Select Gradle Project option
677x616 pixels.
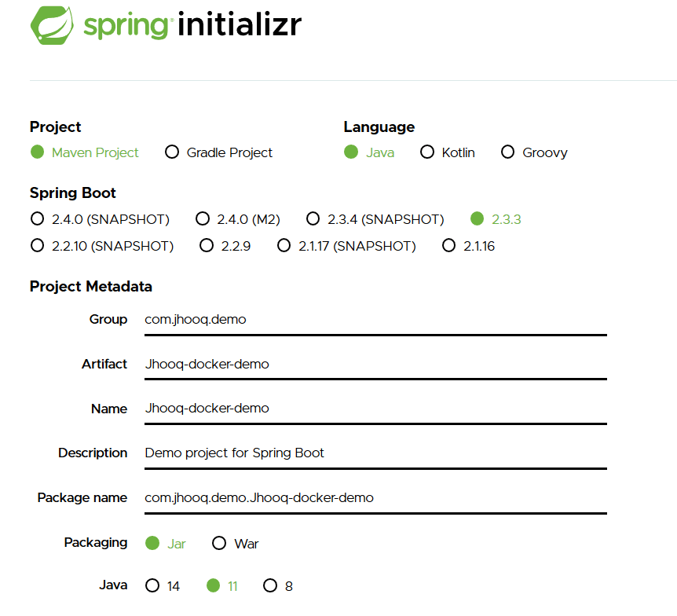(x=172, y=152)
